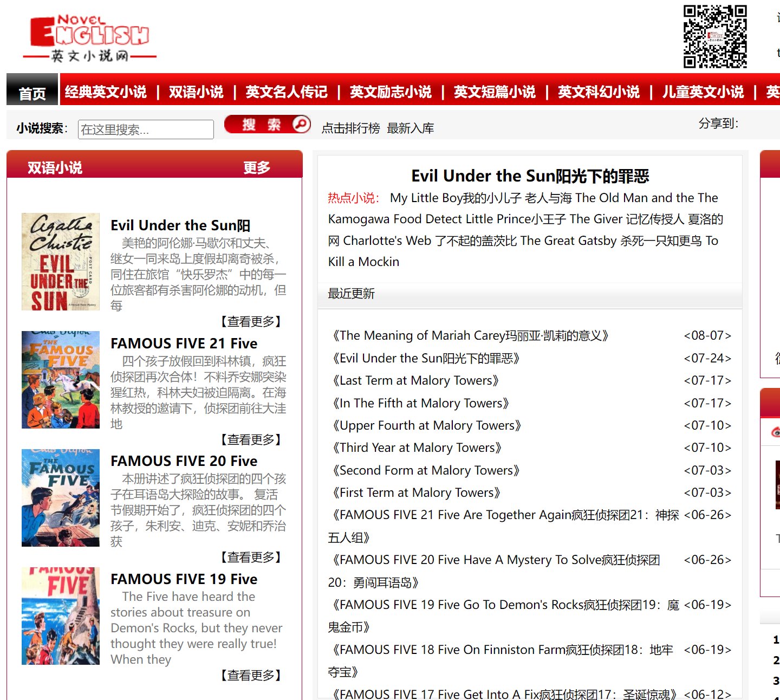
Task: Click the 最新入库 link
Action: point(411,128)
